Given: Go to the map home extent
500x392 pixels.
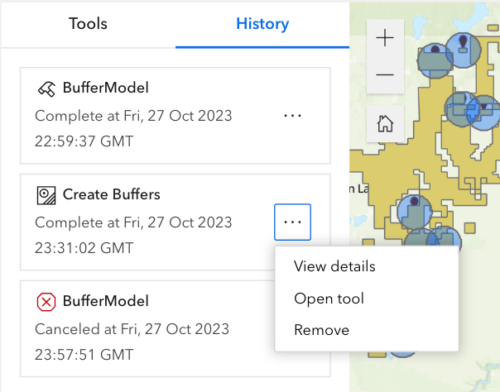Looking at the screenshot, I should pos(385,124).
